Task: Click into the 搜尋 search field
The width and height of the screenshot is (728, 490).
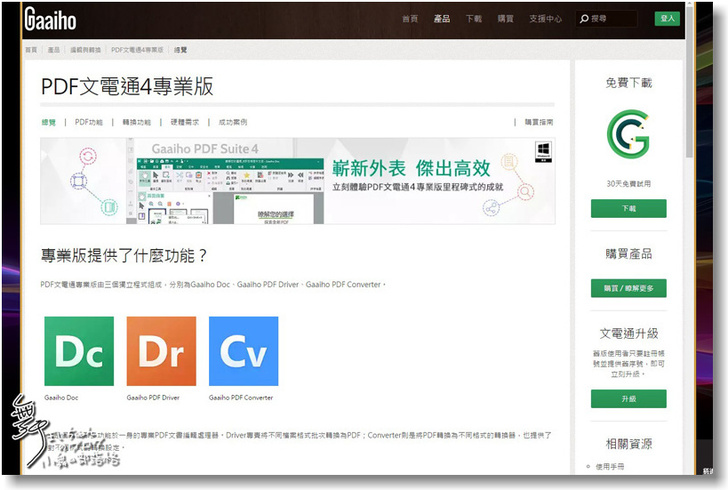Action: (x=612, y=19)
